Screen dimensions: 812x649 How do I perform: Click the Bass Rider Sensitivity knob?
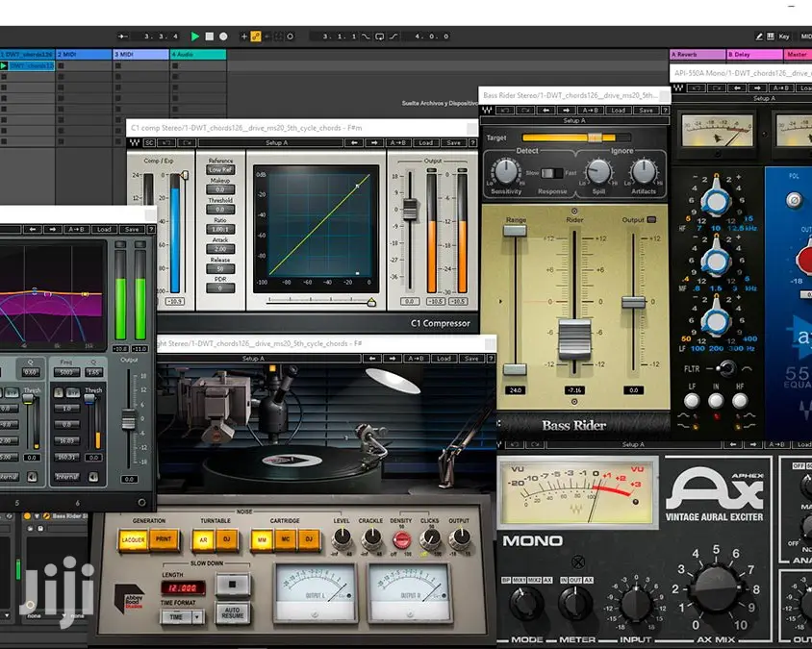click(x=505, y=171)
